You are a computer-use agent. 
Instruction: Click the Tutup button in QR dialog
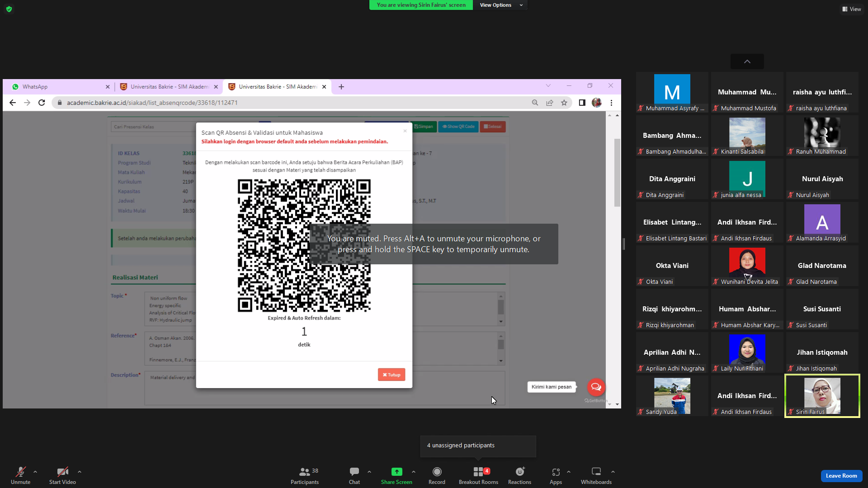tap(392, 375)
